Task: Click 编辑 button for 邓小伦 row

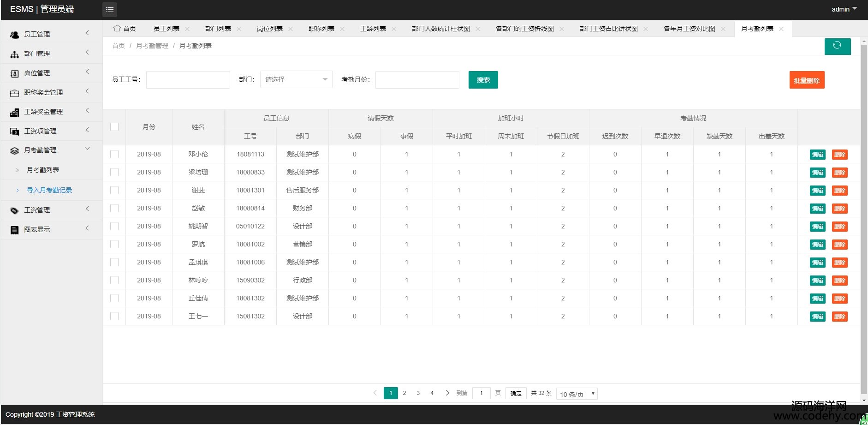Action: coord(818,155)
